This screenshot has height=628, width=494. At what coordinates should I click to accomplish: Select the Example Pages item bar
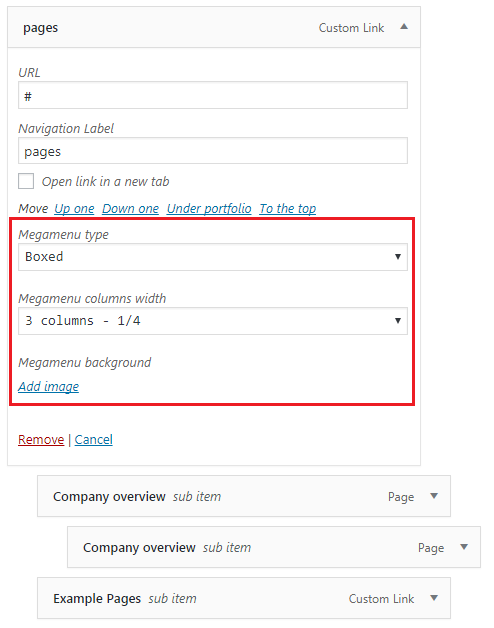coord(244,598)
